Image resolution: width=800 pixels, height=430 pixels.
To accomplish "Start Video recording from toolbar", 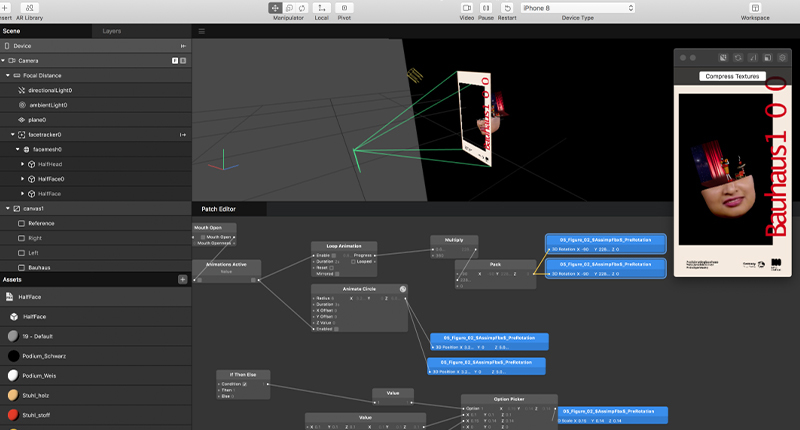I will point(466,8).
